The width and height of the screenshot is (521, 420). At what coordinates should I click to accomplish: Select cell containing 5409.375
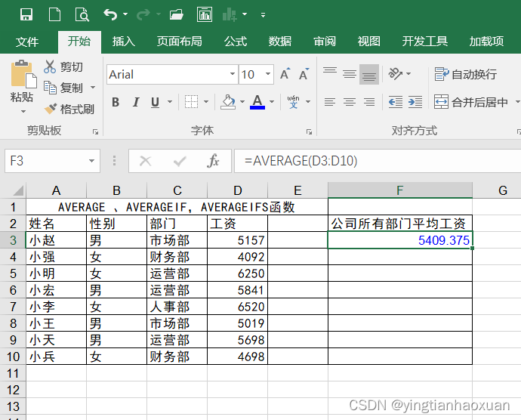tap(400, 240)
